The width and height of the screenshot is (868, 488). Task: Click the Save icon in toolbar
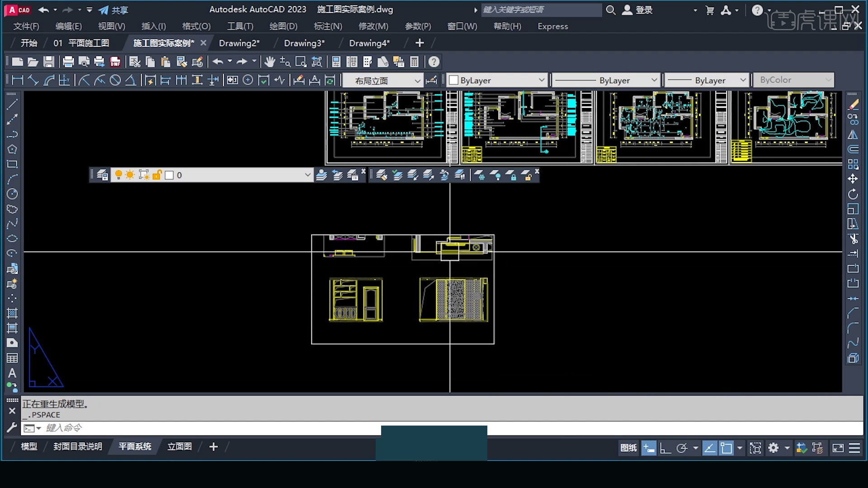pos(49,62)
